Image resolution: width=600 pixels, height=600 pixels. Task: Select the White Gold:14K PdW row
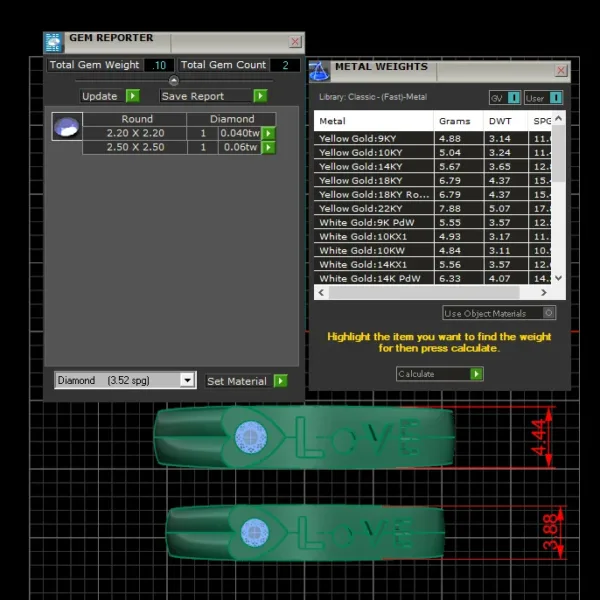(x=432, y=278)
